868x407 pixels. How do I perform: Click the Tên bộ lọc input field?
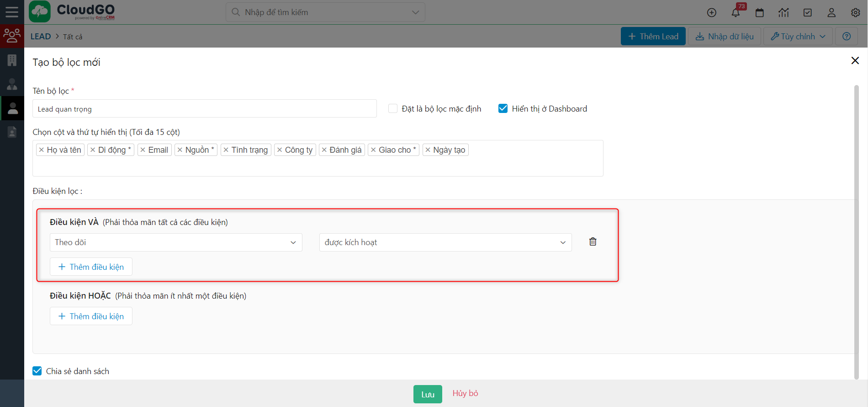[x=205, y=109]
